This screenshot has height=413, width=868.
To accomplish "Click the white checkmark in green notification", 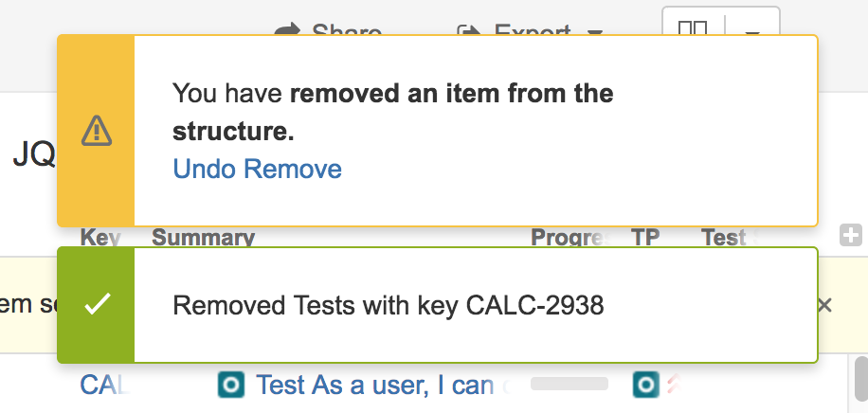I will click(98, 304).
